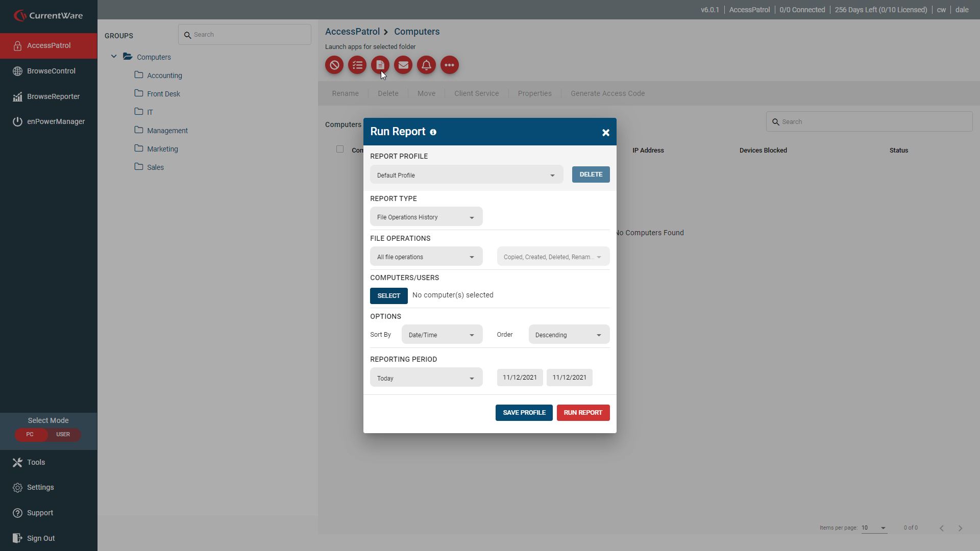
Task: Click Sign Out in the sidebar
Action: coord(48,538)
